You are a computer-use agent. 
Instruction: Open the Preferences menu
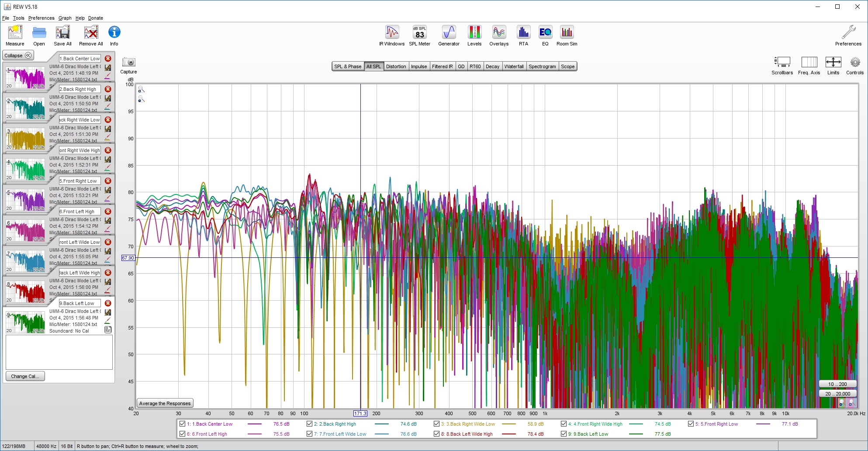coord(41,18)
